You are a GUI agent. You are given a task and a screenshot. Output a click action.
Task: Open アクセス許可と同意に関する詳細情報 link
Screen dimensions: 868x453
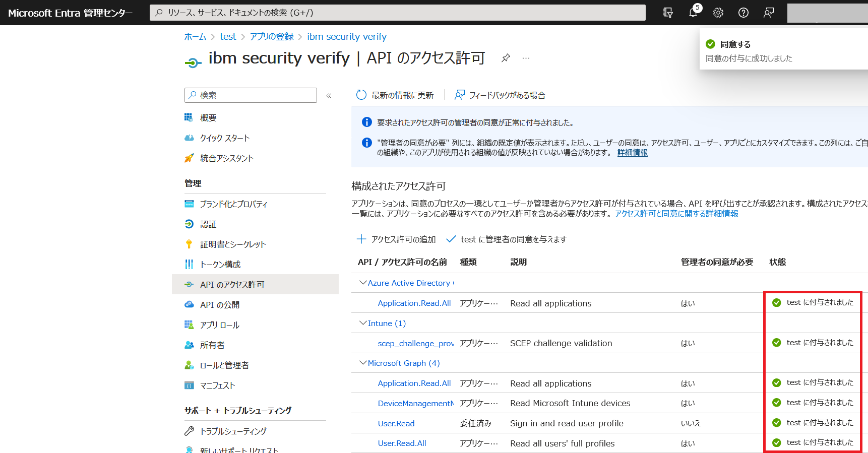click(676, 214)
